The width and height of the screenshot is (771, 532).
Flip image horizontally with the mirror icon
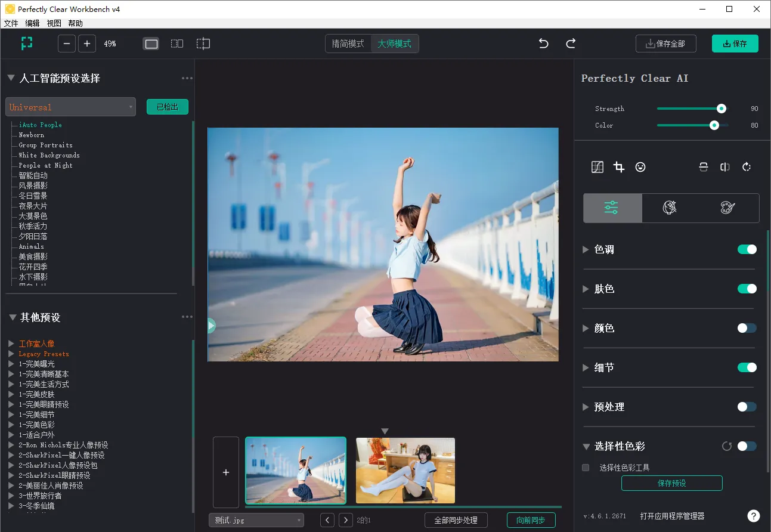coord(725,167)
